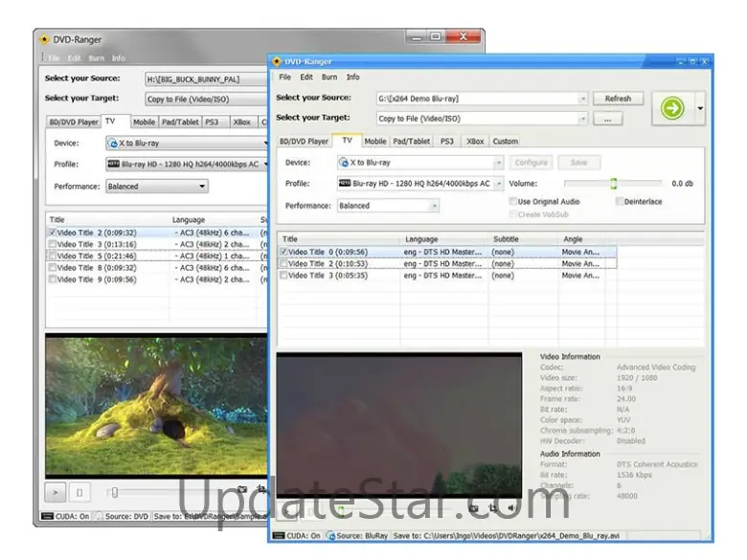This screenshot has height=560, width=747.
Task: Click the DVD-Ranger star icon in back title bar
Action: (44, 39)
